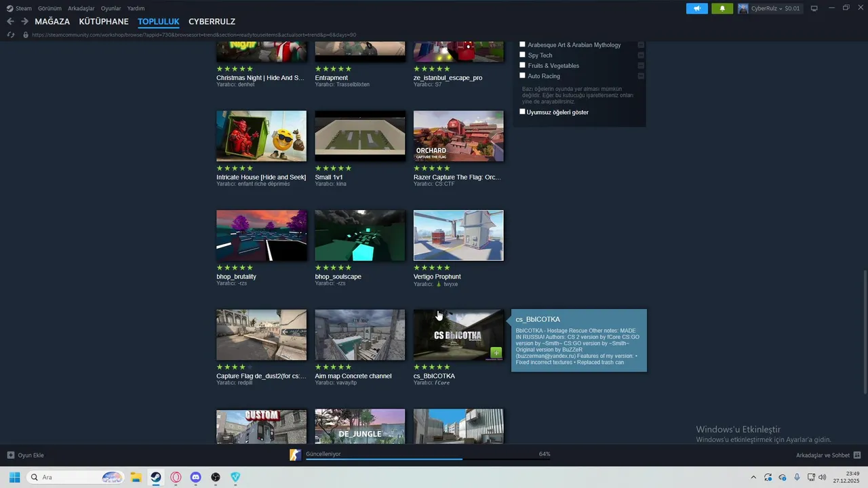This screenshot has height=488, width=868.
Task: Open the Friends chat icon in the bottom-right
Action: click(x=857, y=455)
